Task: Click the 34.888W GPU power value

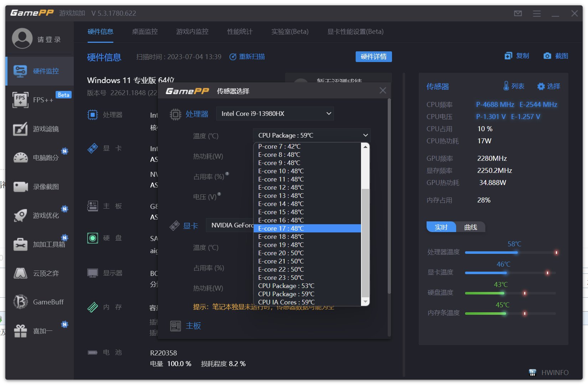Action: [492, 183]
